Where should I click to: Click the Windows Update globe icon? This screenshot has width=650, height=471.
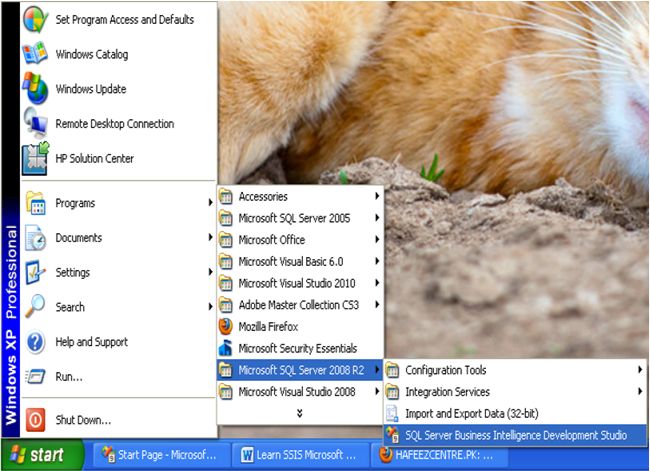coord(35,88)
